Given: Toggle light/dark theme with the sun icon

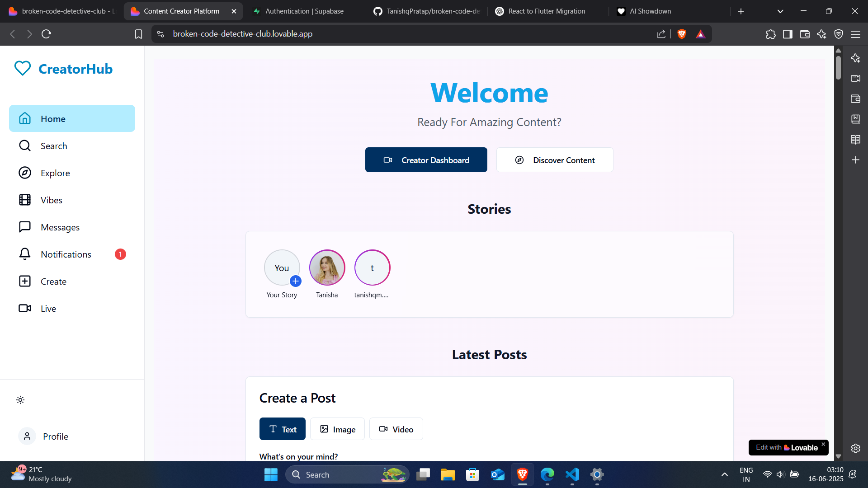Looking at the screenshot, I should 20,400.
